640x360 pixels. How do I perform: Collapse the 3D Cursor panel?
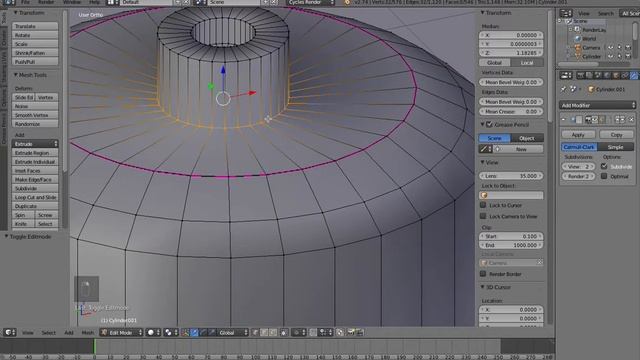coord(482,287)
